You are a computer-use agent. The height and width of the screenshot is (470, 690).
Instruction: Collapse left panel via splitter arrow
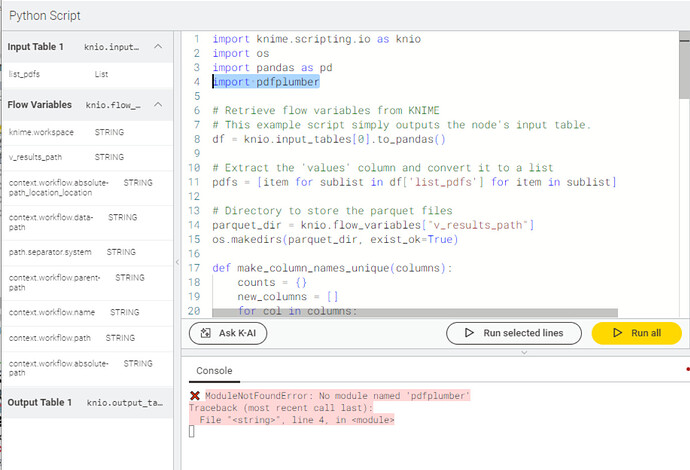(x=177, y=262)
